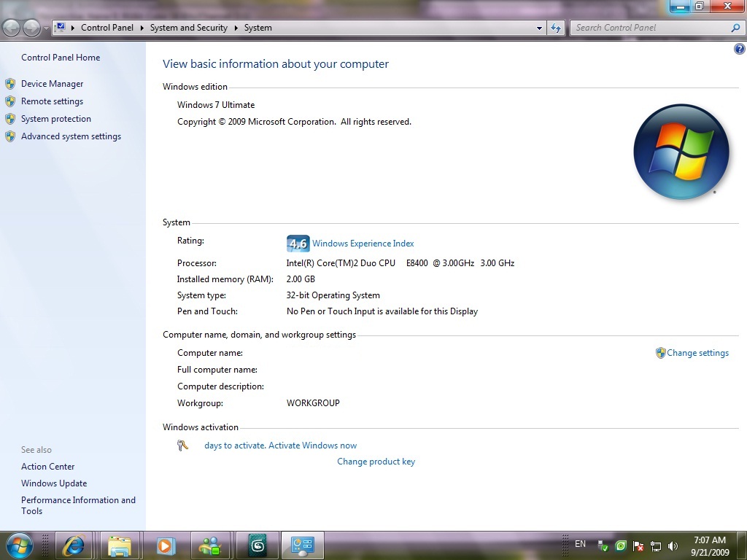Screen dimensions: 747x560
Task: Open Advanced system settings
Action: click(x=71, y=136)
